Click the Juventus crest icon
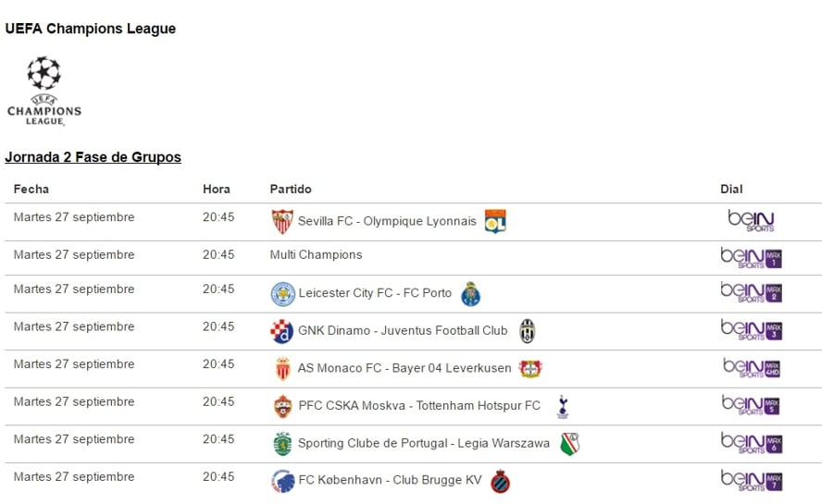Viewport: 833px width, 504px height. [x=527, y=331]
